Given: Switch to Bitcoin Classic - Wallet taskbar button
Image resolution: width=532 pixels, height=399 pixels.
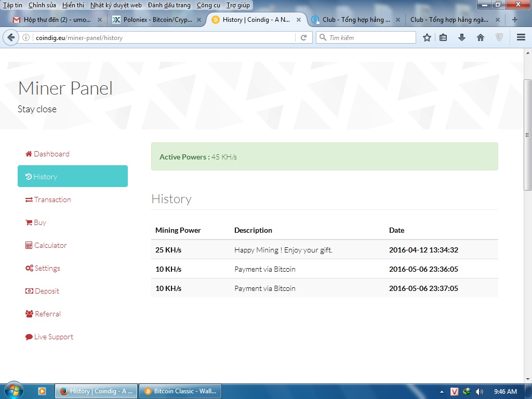Looking at the screenshot, I should tap(180, 391).
